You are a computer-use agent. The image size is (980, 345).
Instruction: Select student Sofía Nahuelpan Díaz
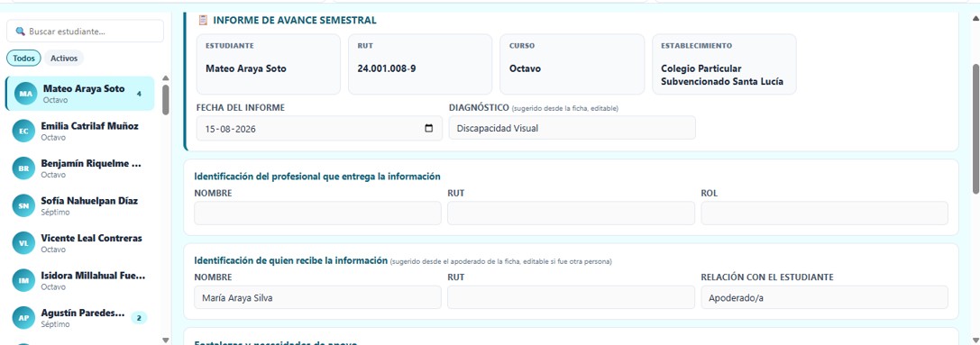[80, 206]
